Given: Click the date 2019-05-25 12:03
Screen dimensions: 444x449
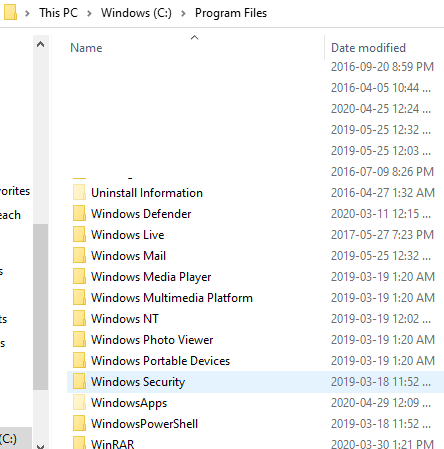Looking at the screenshot, I should tap(381, 151).
